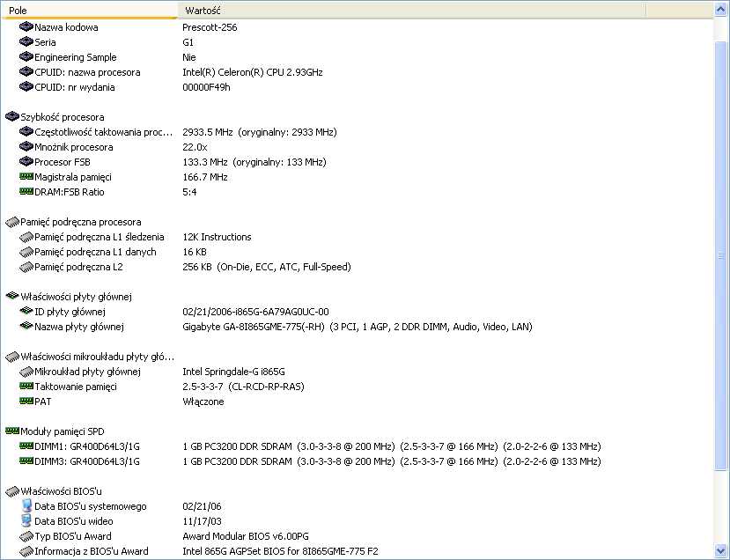Click the icon beside Pamięć podręczna L2
This screenshot has width=730, height=560.
26,267
